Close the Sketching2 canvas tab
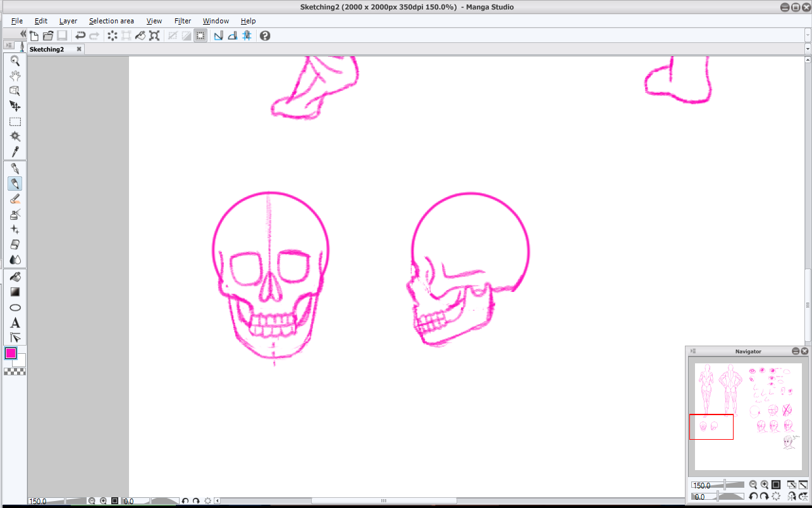 [79, 49]
